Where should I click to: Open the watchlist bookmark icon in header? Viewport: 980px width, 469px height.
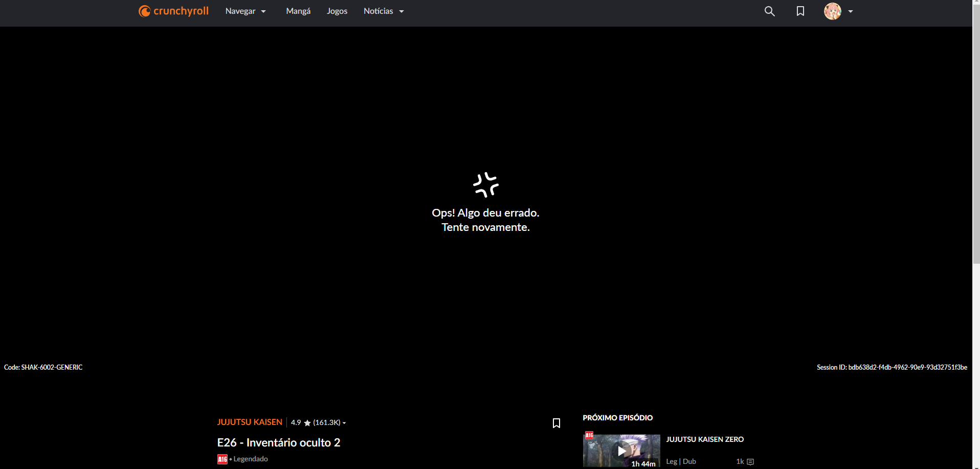point(800,11)
